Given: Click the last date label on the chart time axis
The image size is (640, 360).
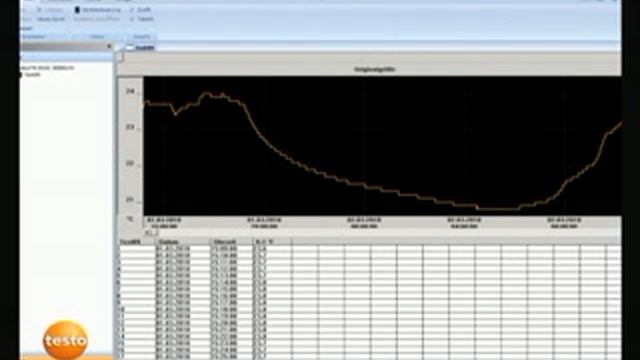Looking at the screenshot, I should tap(564, 223).
